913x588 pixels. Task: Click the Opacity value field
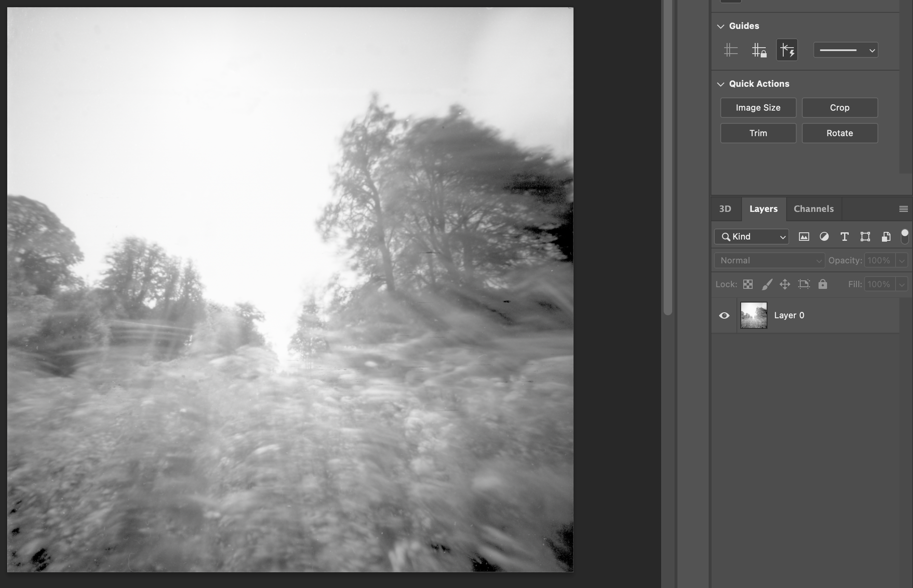tap(879, 260)
